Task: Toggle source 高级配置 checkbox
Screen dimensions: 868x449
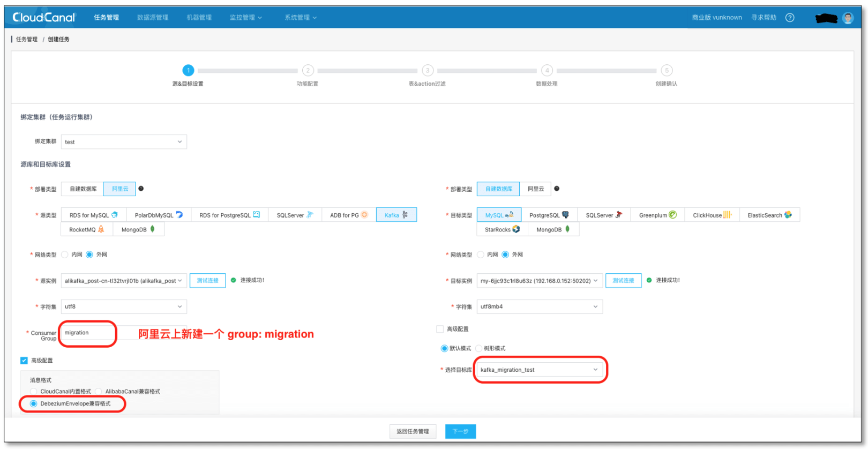Action: click(x=24, y=361)
